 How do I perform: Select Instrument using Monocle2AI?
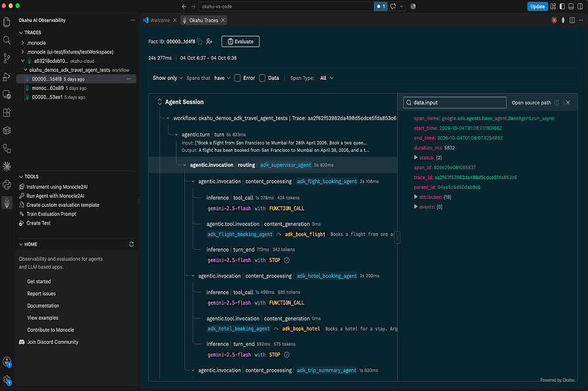pyautogui.click(x=57, y=187)
